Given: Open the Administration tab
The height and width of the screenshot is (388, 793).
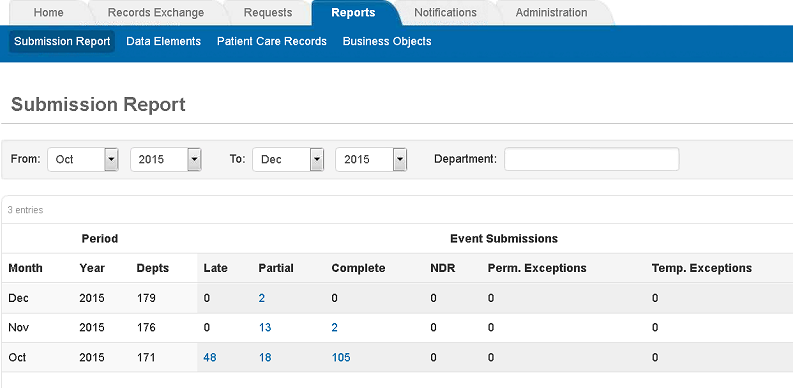Looking at the screenshot, I should pyautogui.click(x=552, y=13).
